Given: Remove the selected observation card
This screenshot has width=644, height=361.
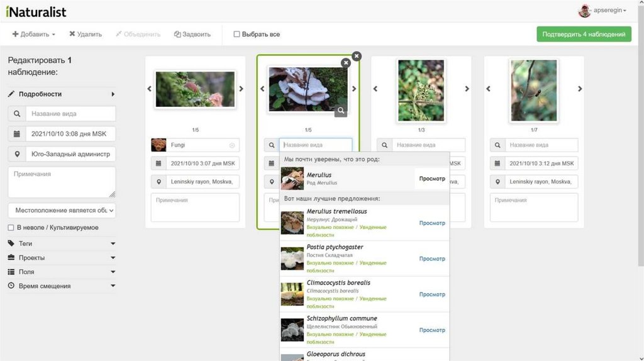Looking at the screenshot, I should click(357, 56).
